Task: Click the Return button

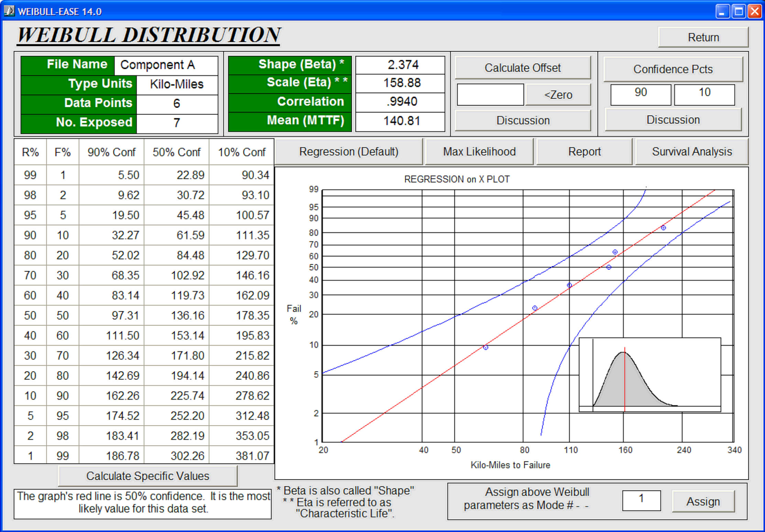Action: (x=703, y=37)
